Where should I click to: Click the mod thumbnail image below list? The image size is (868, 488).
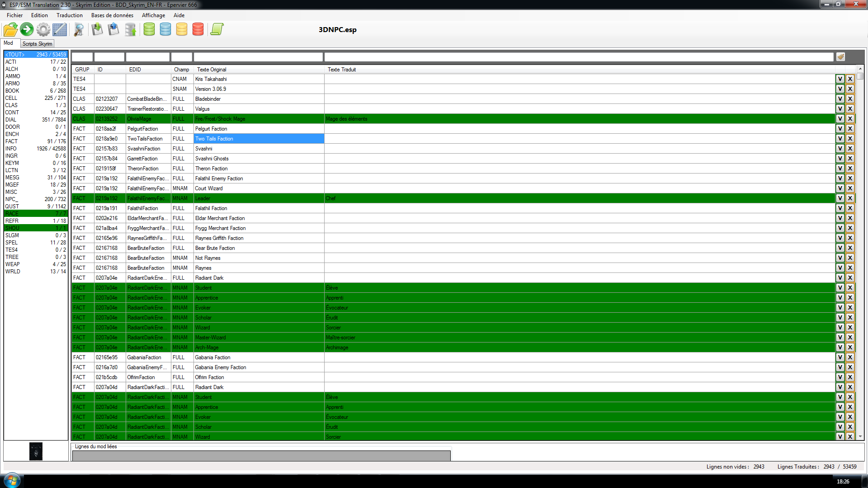(36, 451)
